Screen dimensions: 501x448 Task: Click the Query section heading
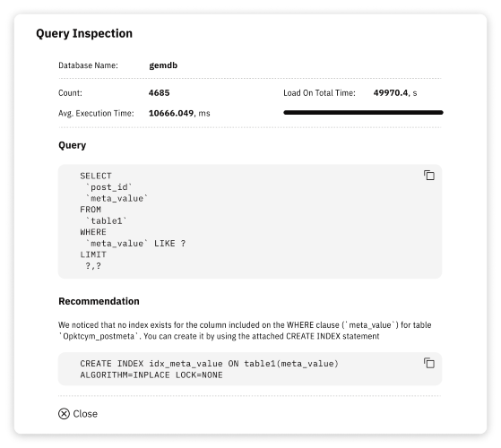coord(73,145)
